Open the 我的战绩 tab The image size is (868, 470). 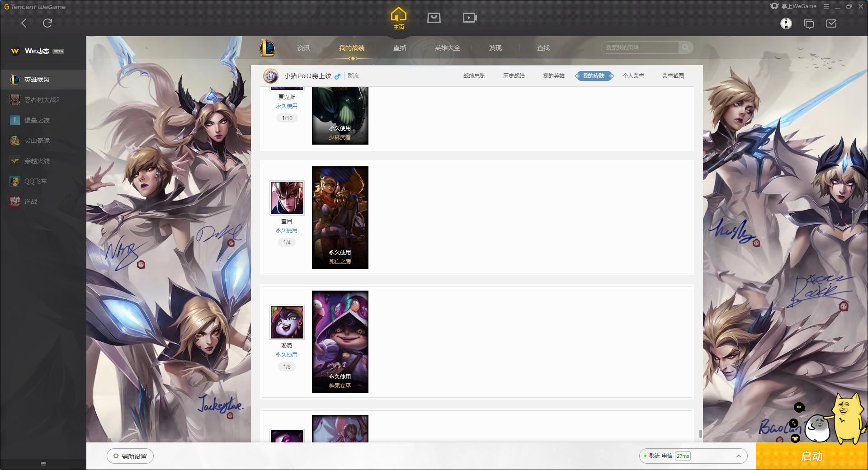coord(352,48)
